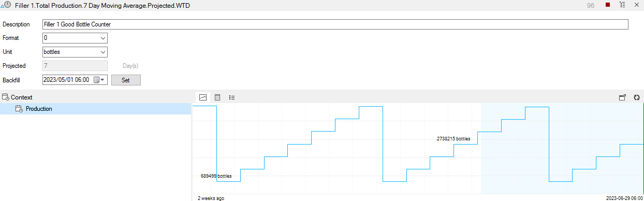The image size is (644, 201).
Task: Close the Filler 1 tag panel
Action: tap(636, 5)
